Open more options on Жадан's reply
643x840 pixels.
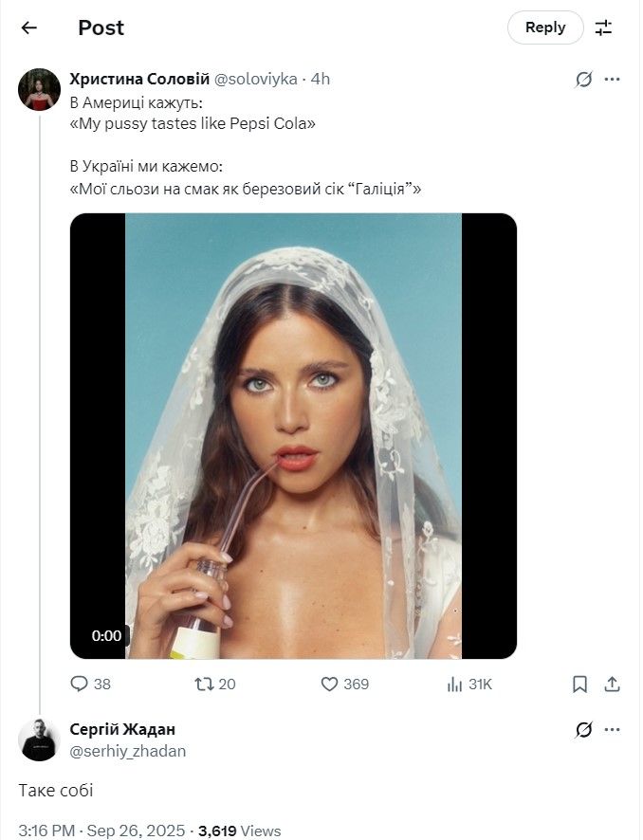(613, 730)
